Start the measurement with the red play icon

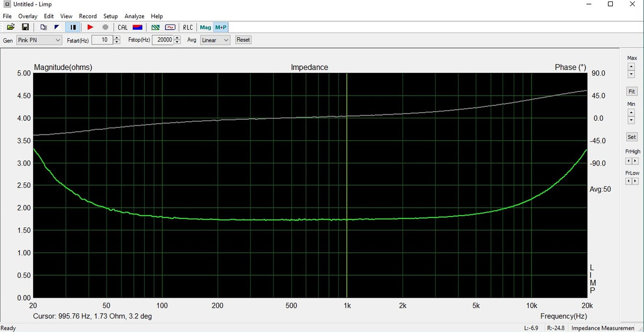[91, 27]
